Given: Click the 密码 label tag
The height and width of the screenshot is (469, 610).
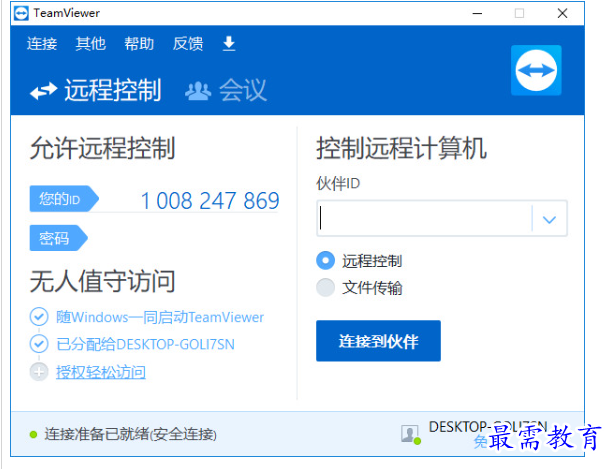Looking at the screenshot, I should click(x=58, y=238).
